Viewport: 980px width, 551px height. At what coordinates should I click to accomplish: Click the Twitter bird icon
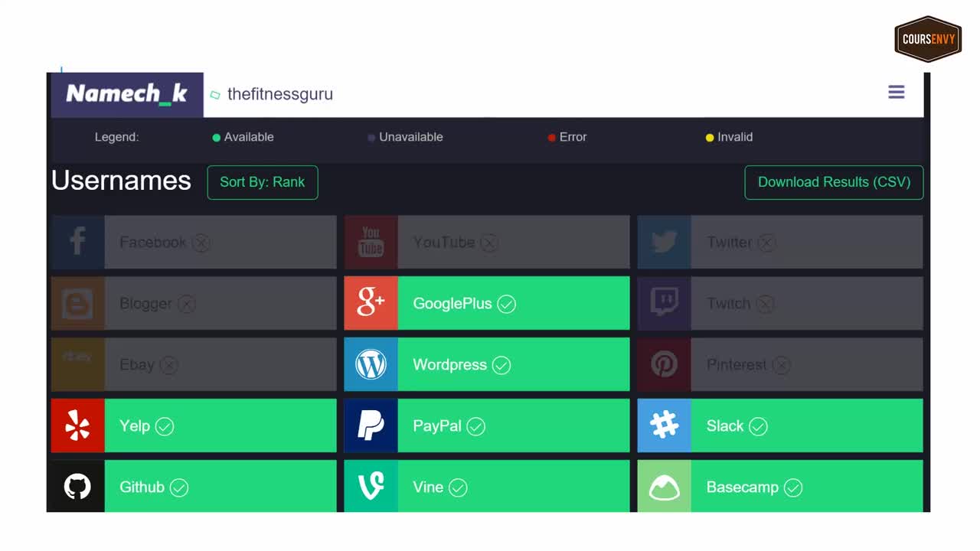click(664, 242)
